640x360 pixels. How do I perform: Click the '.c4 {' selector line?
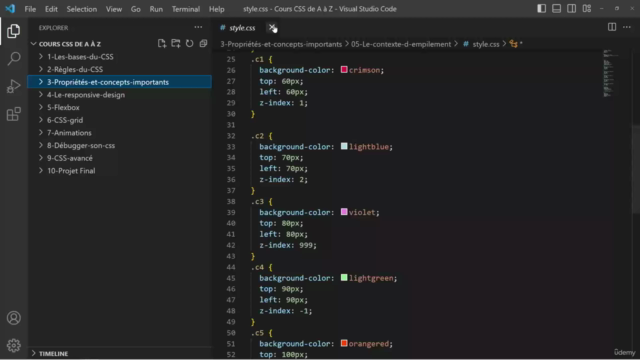click(x=262, y=267)
